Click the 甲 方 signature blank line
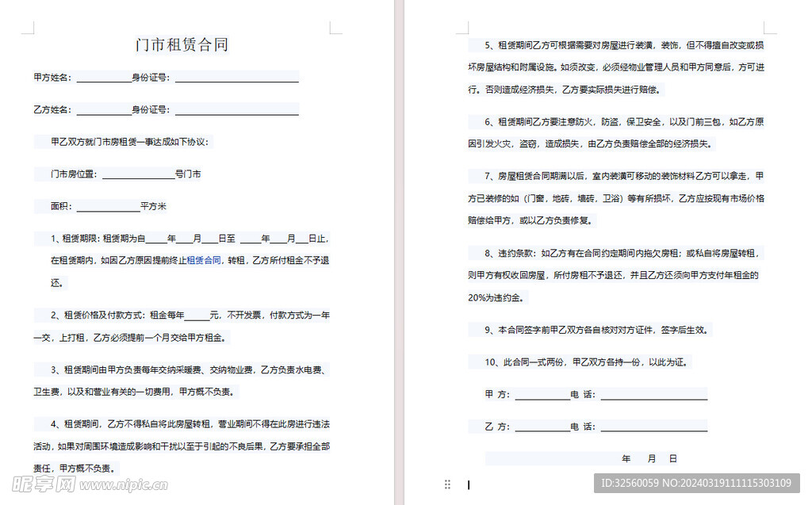The image size is (812, 505). point(542,395)
